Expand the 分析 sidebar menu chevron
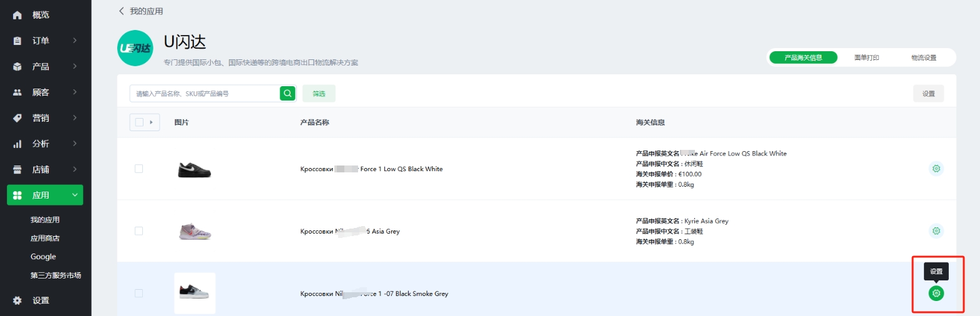This screenshot has width=980, height=316. click(75, 144)
